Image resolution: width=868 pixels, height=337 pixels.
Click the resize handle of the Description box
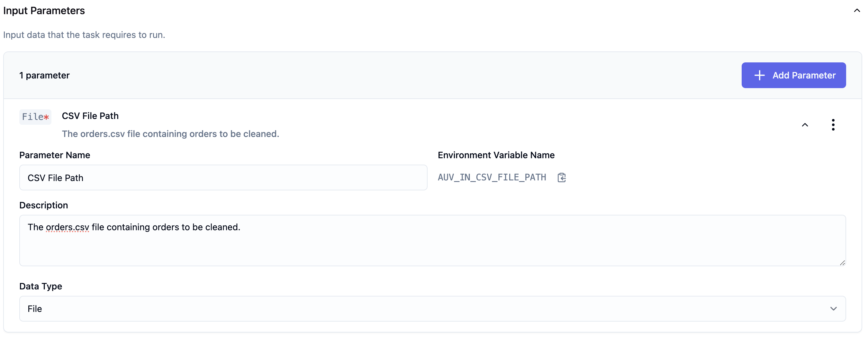(842, 262)
